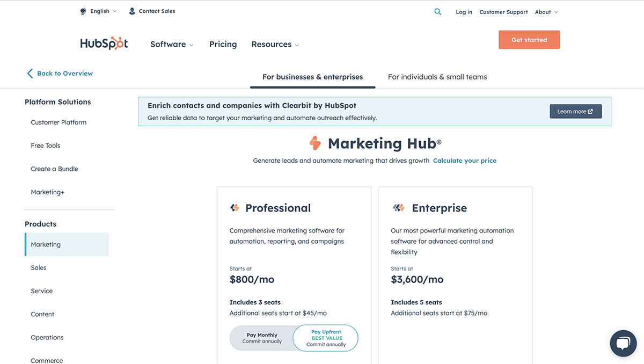The width and height of the screenshot is (644, 364).
Task: Click the Contact Sales headset icon
Action: pyautogui.click(x=131, y=10)
